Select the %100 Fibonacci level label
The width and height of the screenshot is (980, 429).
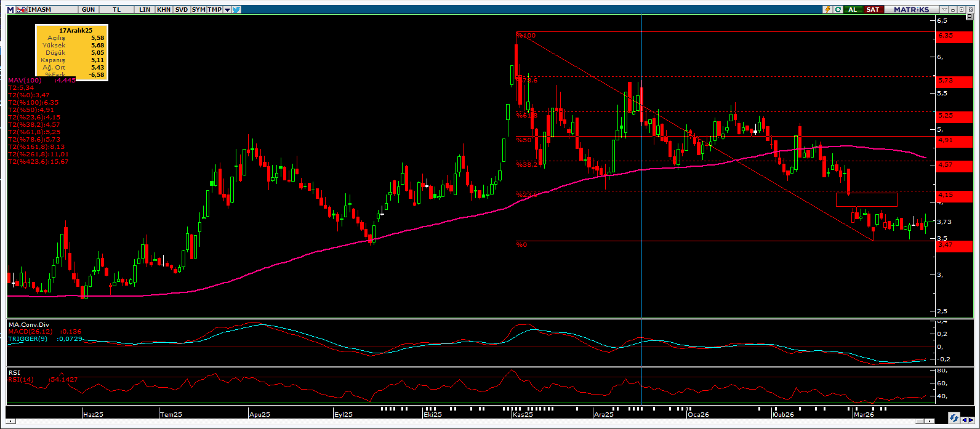click(x=526, y=36)
